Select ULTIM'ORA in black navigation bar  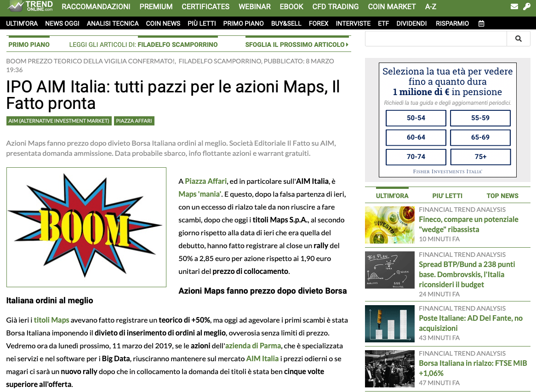coord(22,23)
